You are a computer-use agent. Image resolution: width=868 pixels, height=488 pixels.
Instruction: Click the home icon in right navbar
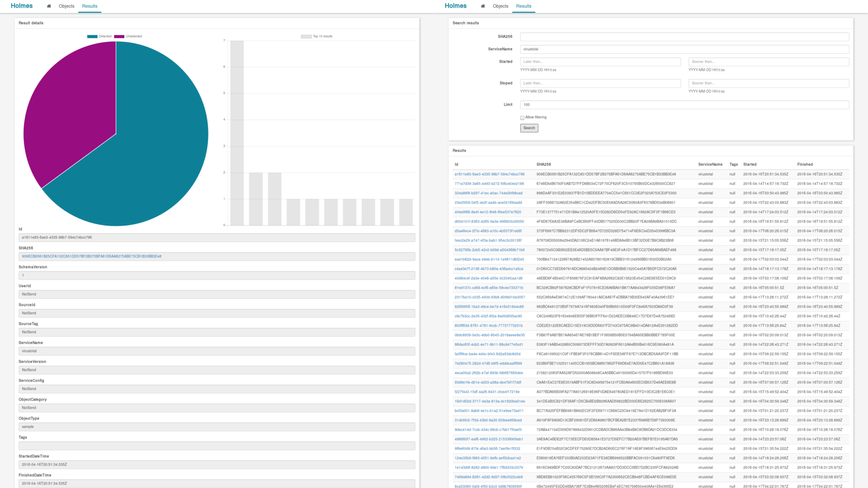pos(483,6)
